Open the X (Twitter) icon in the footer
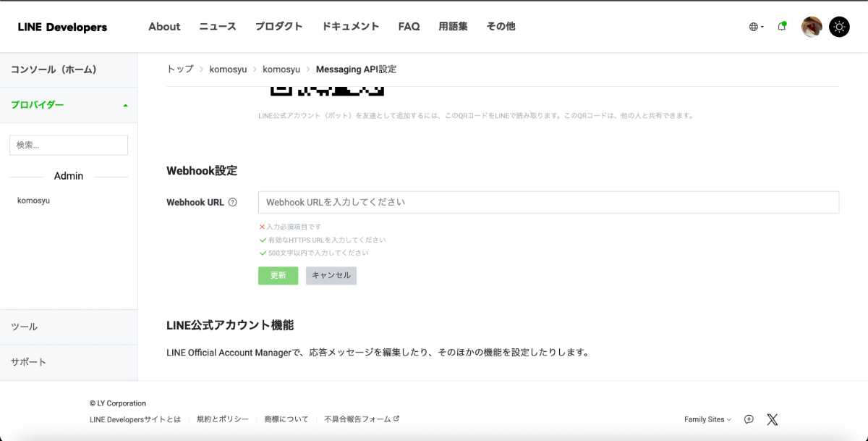 [772, 419]
